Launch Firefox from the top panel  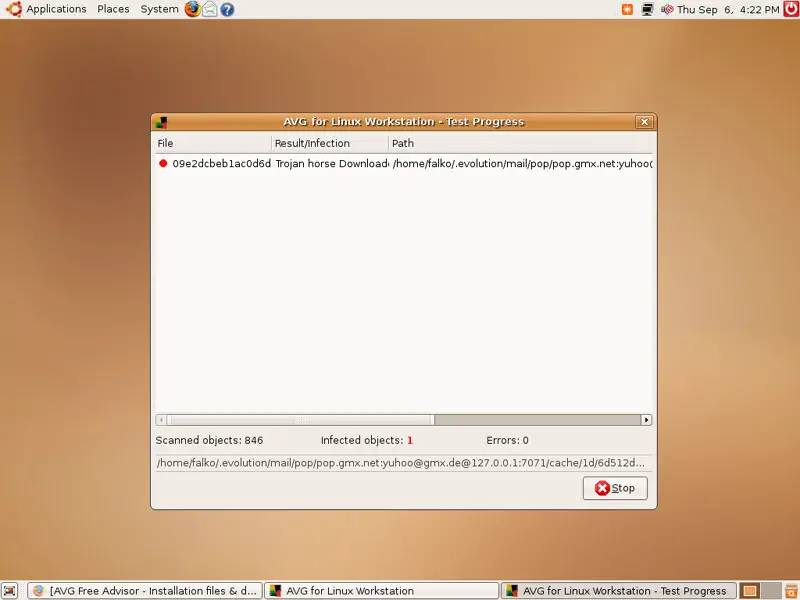[192, 9]
